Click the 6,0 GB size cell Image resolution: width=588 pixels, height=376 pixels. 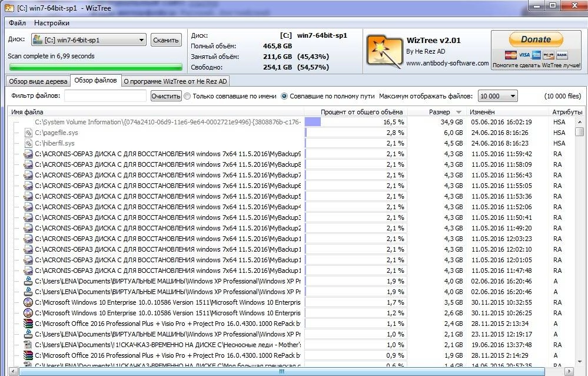[453, 133]
